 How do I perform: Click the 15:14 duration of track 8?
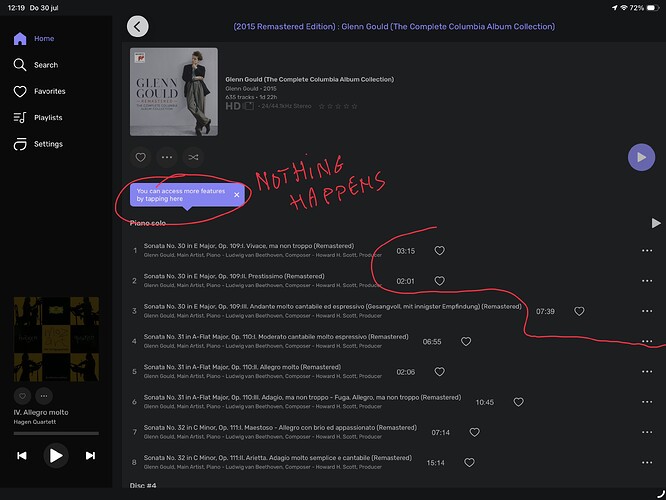[x=436, y=463]
